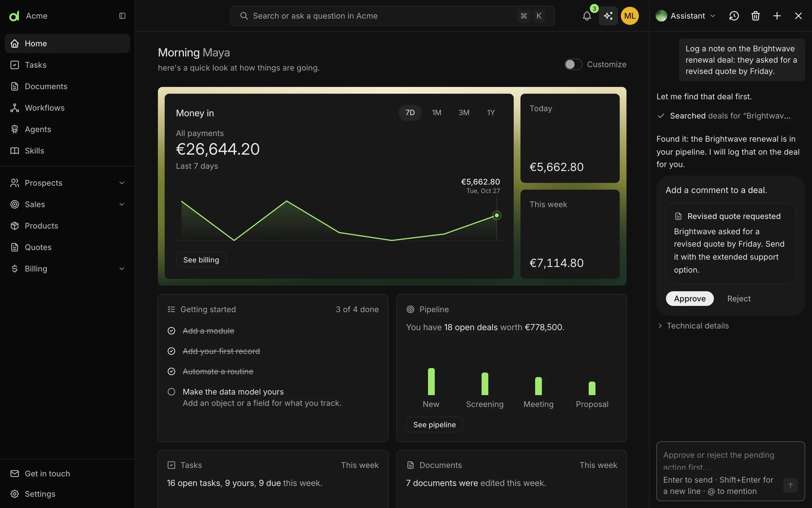
Task: Toggle the AI assistant sparkle icon
Action: pos(608,16)
